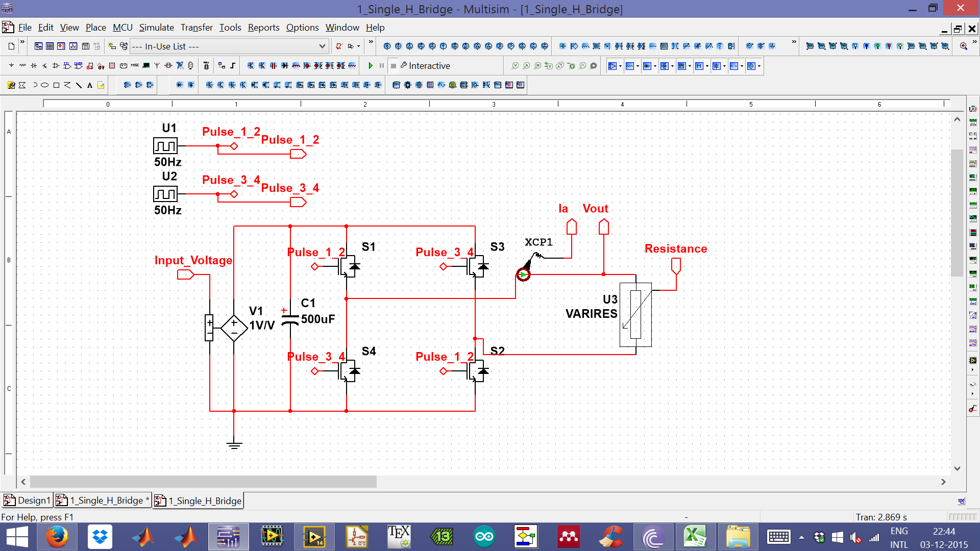Place a multimeter from the instruments toolbar
The height and width of the screenshot is (551, 980).
973,109
